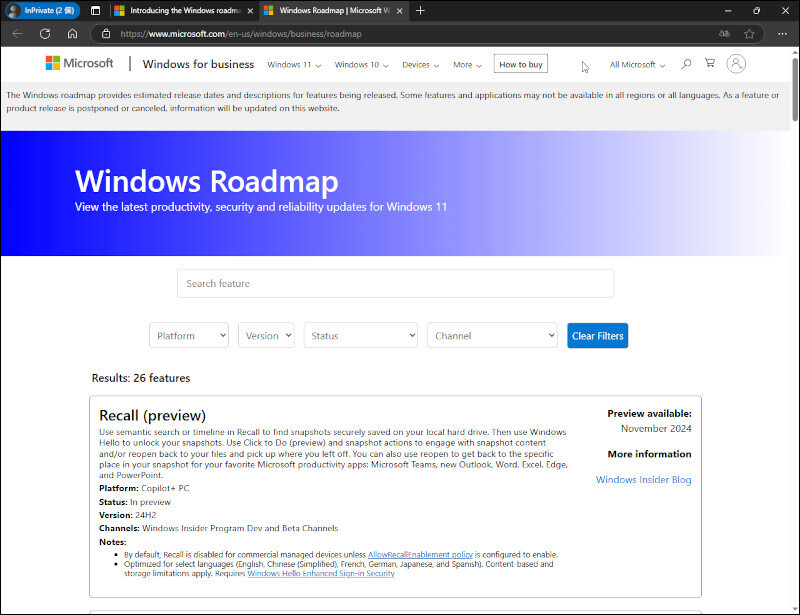Click the Status: In preview line
The width and height of the screenshot is (800, 615).
135,502
